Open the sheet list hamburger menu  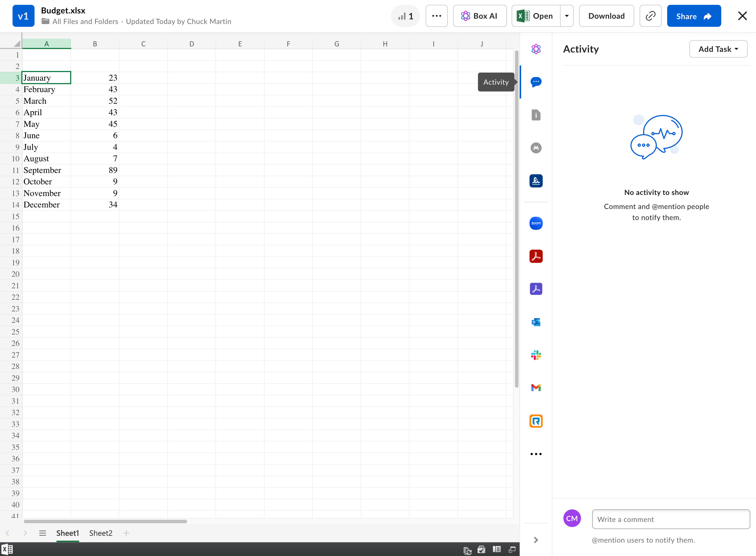[x=42, y=533]
